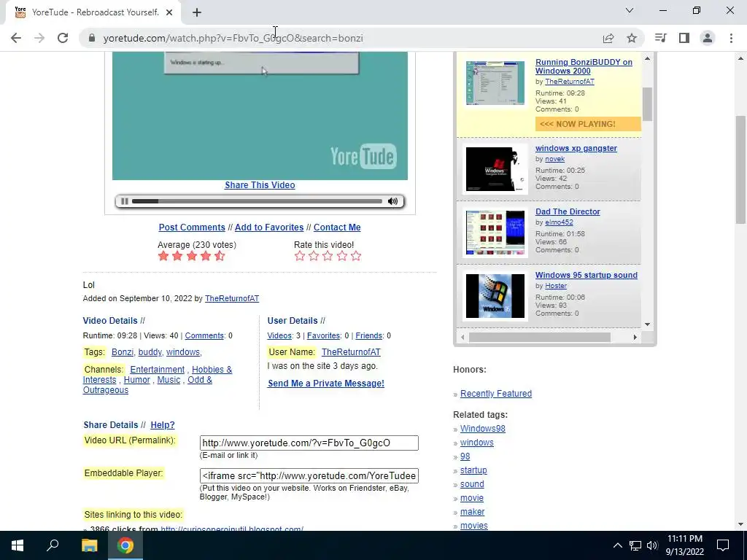Open user novek link
This screenshot has height=560, width=747.
[x=554, y=159]
